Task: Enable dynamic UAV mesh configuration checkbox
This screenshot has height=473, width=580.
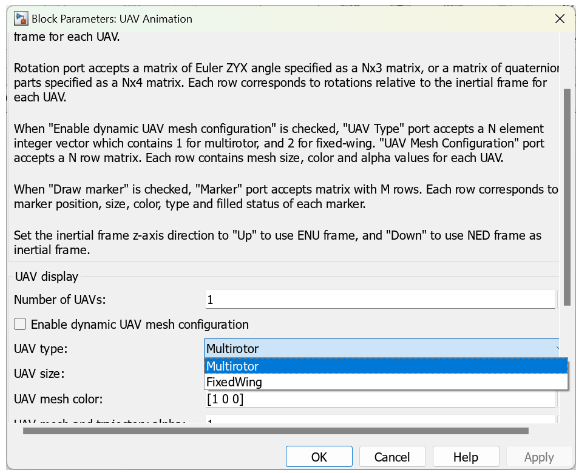Action: click(20, 324)
